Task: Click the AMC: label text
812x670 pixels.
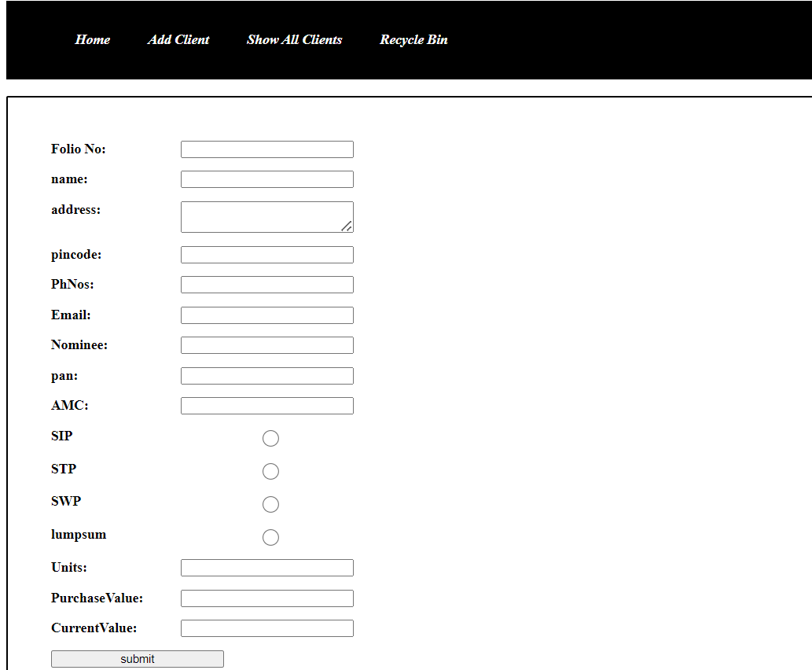Action: click(x=70, y=405)
